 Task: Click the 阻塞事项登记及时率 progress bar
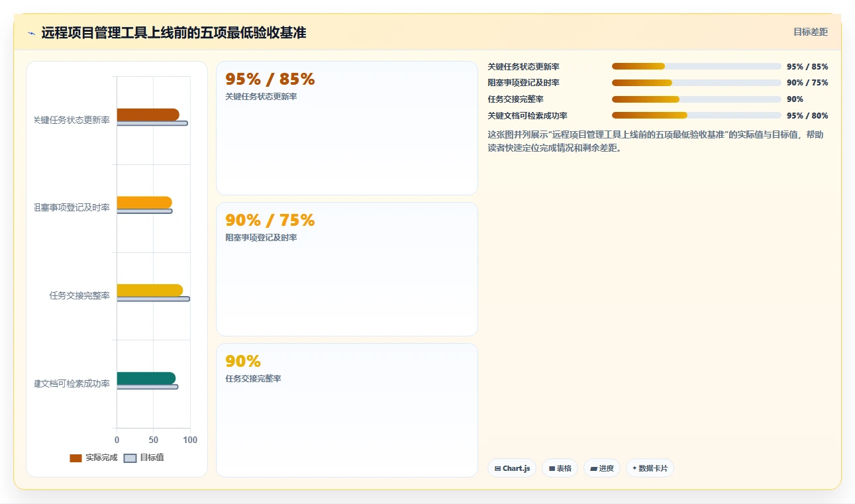(x=697, y=83)
